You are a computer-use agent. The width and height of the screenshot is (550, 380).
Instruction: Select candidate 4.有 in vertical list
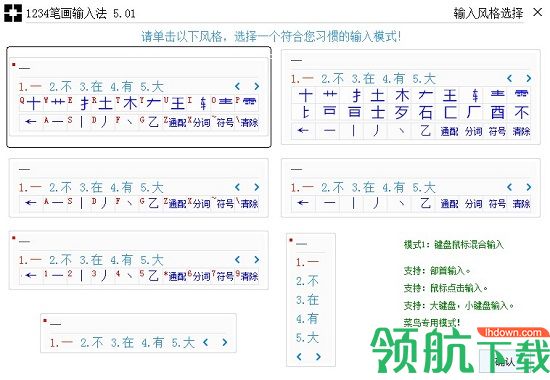(x=307, y=319)
